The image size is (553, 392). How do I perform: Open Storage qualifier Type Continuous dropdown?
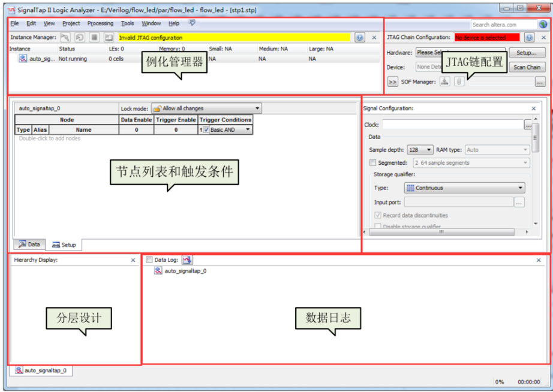coord(464,188)
